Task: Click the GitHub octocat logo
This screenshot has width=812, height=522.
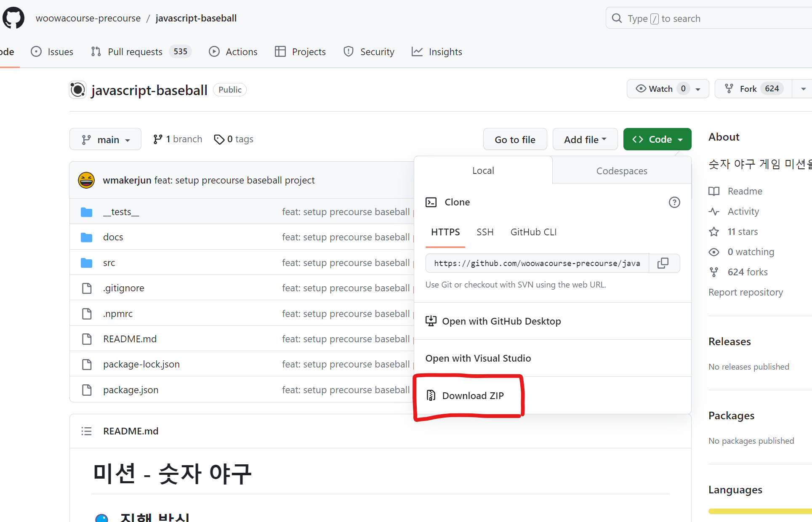Action: click(13, 18)
